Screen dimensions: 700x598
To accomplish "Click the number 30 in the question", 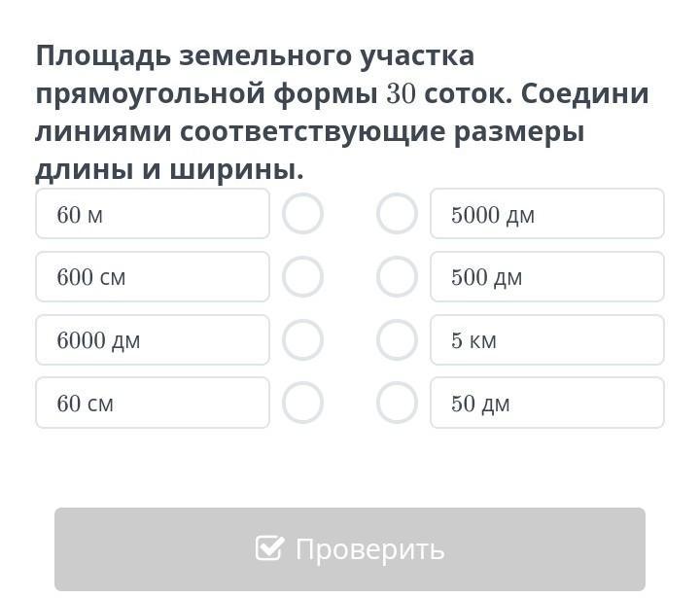I will pos(401,94).
